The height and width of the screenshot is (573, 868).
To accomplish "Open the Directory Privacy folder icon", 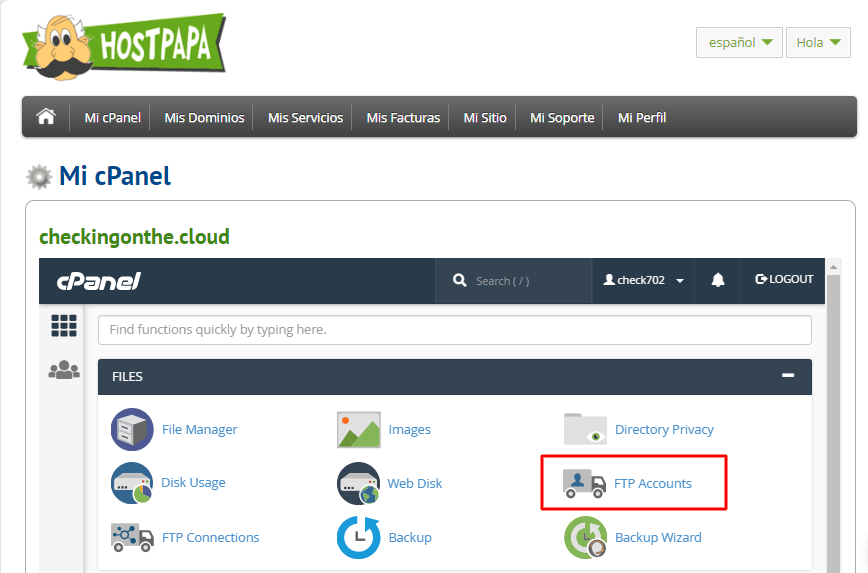I will click(585, 429).
